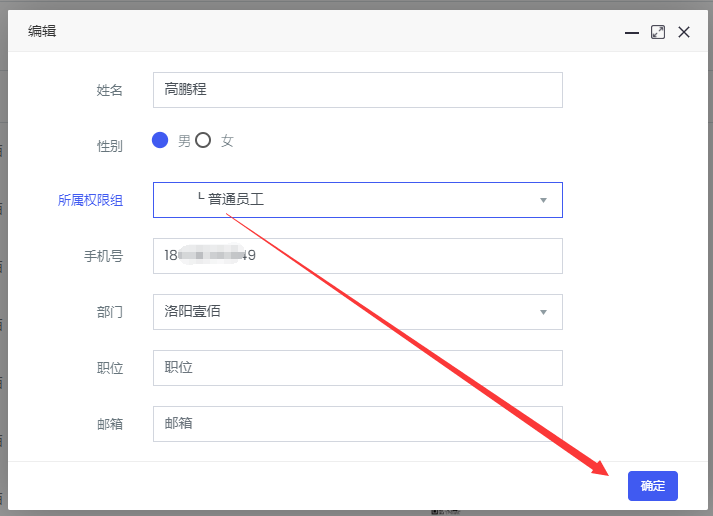This screenshot has height=516, width=713.
Task: Click the 邮箱 label beside the field
Action: tap(110, 424)
